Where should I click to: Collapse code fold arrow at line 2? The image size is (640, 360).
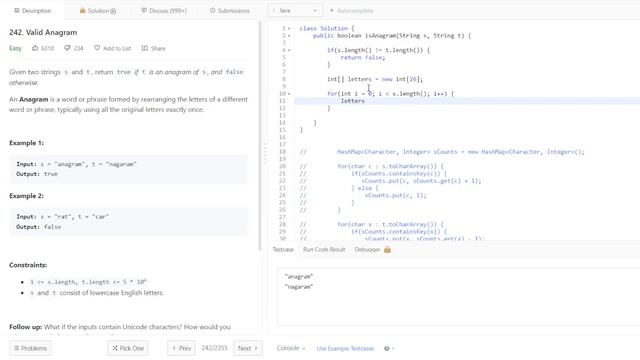coord(289,36)
